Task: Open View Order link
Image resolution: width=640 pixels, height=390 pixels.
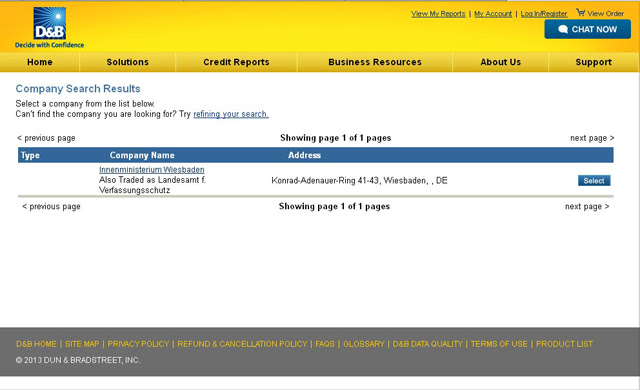Action: pos(605,13)
